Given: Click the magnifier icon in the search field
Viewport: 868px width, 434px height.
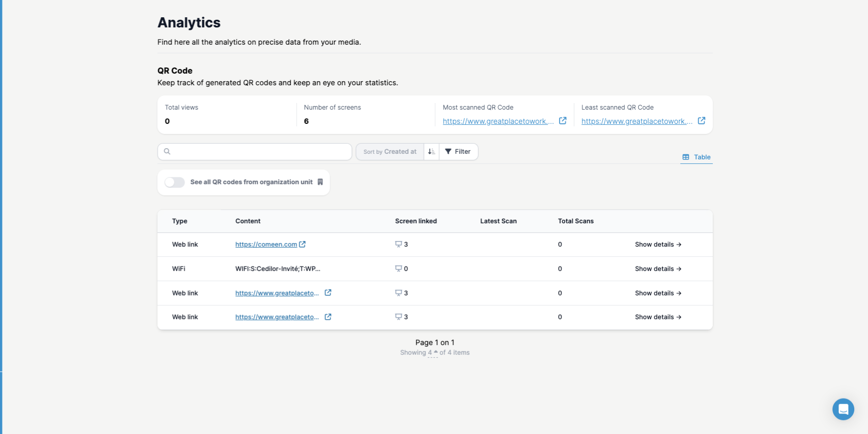Looking at the screenshot, I should pos(167,151).
